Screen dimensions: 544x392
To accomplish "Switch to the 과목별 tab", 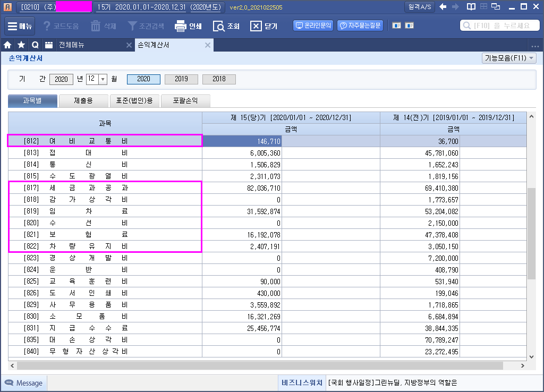I will (x=32, y=100).
